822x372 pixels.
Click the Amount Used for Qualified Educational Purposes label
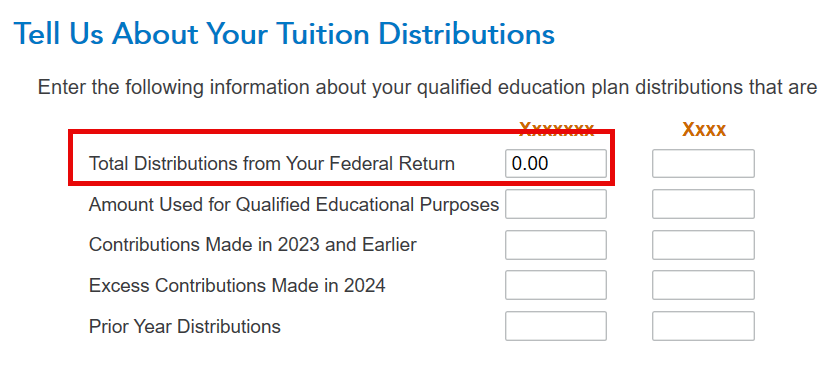(294, 204)
